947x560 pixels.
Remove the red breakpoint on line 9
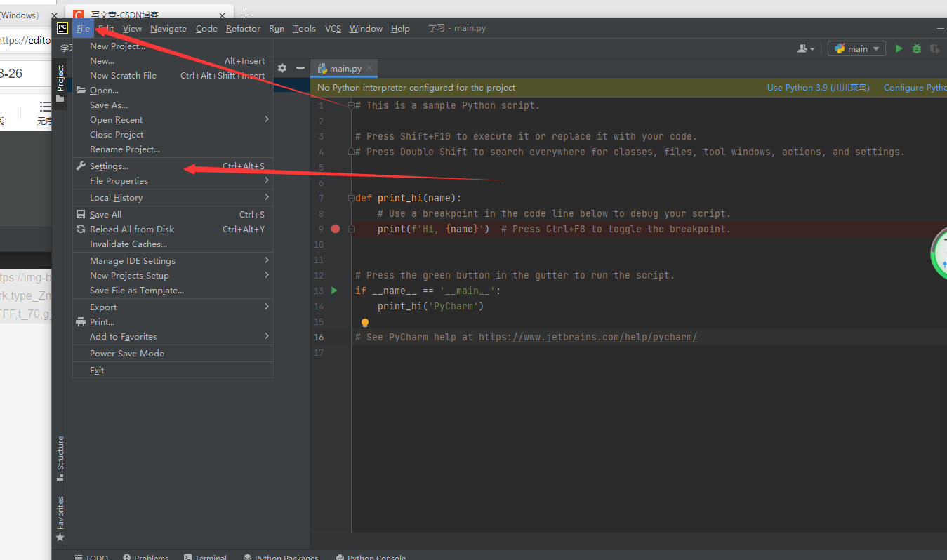point(336,229)
